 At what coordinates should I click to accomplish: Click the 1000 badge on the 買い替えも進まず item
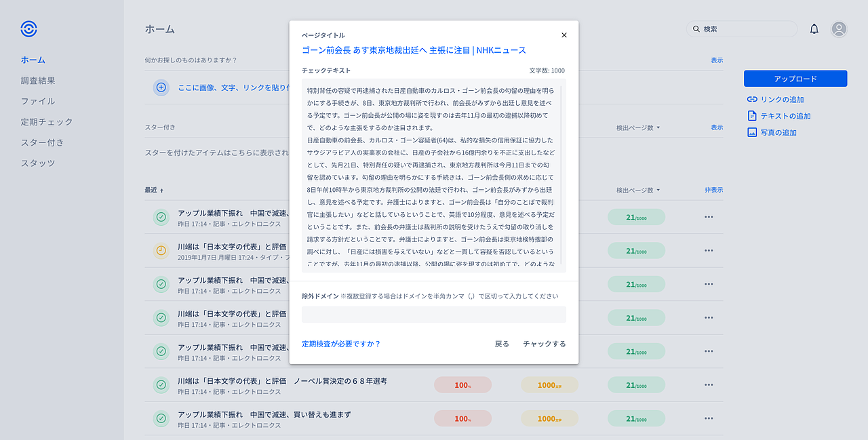(549, 418)
